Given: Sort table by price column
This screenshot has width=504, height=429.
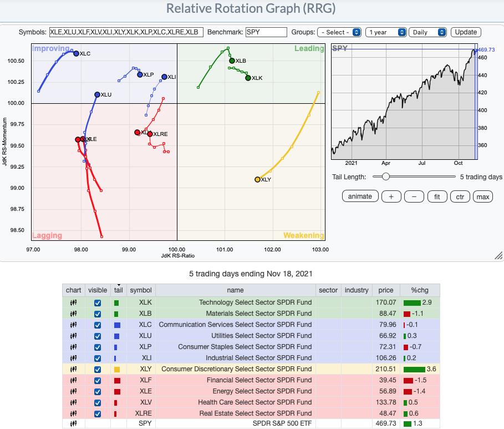Looking at the screenshot, I should coord(386,290).
